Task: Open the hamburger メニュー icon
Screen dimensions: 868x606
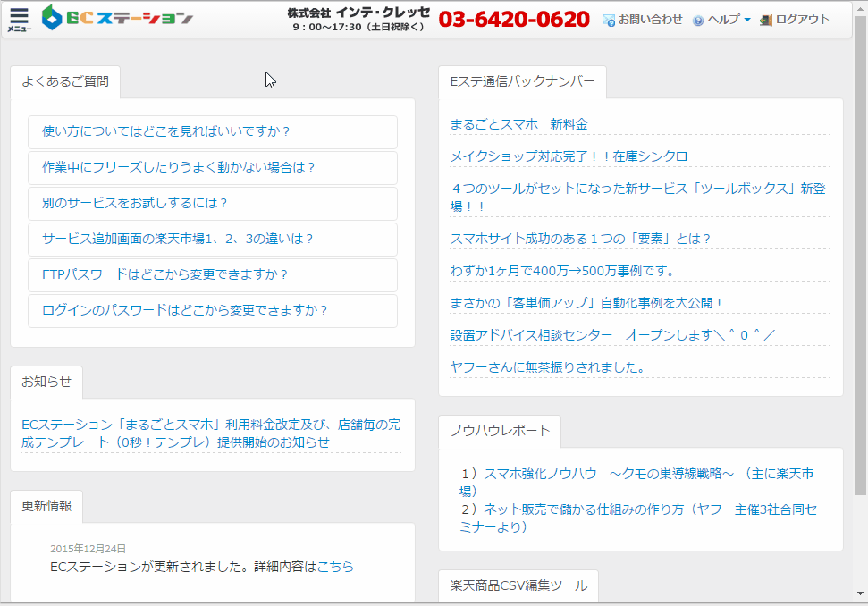Action: [x=19, y=20]
